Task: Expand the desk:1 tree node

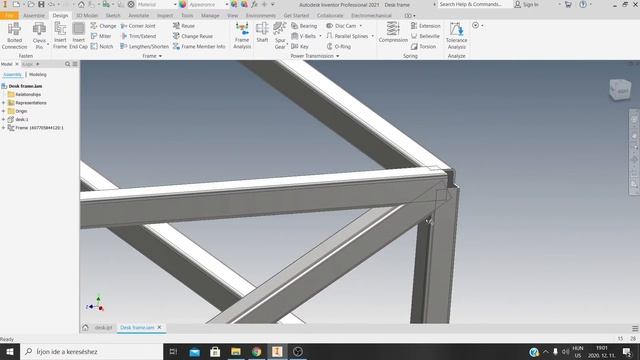Action: coord(4,120)
